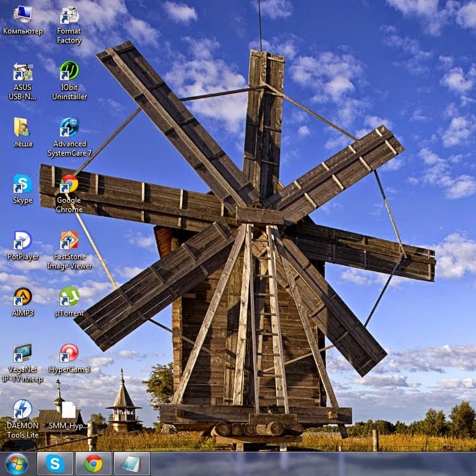Click Advanced SystemCare 7 icon
476x476 pixels.
69,127
